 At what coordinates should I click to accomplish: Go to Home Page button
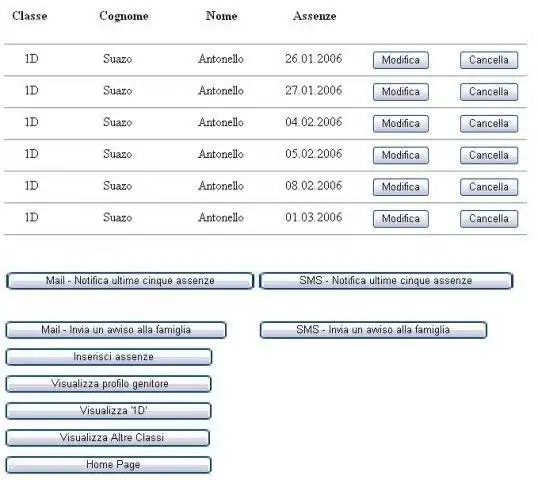[x=108, y=465]
